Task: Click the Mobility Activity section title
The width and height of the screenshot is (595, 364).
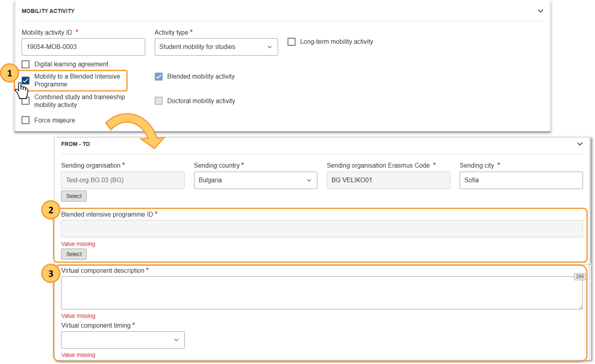Action: point(48,11)
